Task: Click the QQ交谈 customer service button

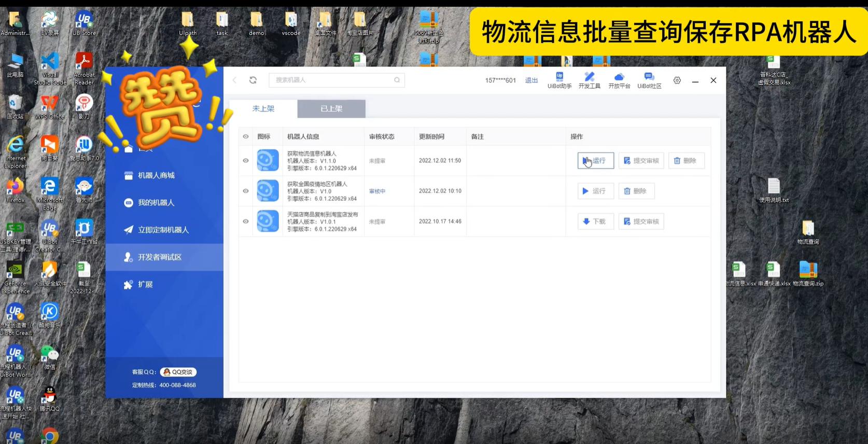Action: coord(178,372)
